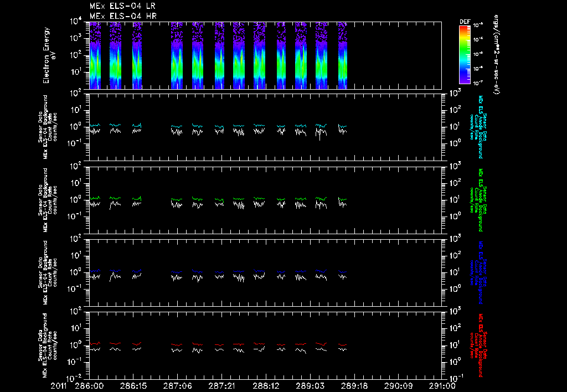Click the time label "287:21"
Screen dimensions: 567x392
(x=221, y=386)
